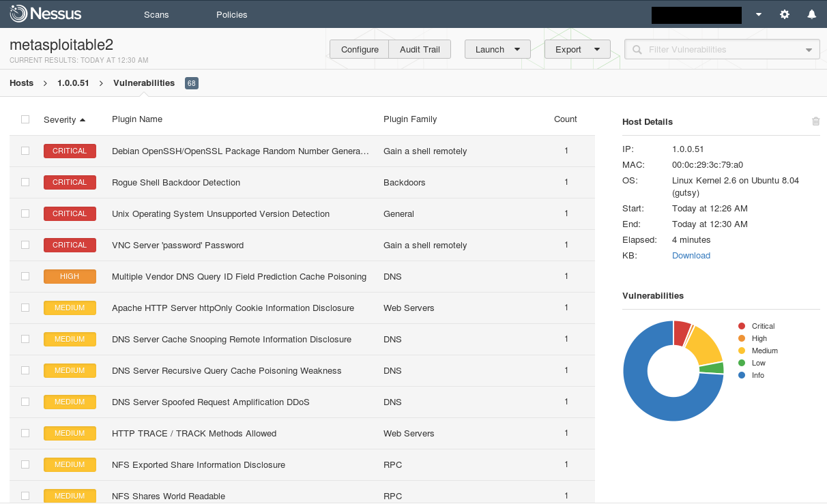Expand the Filter Vulnerabilities dropdown arrow
827x504 pixels.
810,50
